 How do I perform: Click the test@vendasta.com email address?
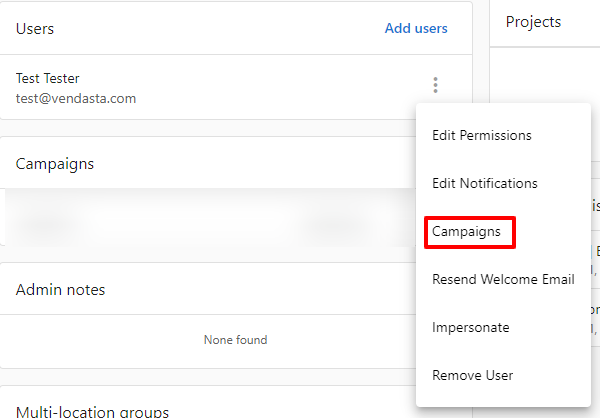click(76, 99)
